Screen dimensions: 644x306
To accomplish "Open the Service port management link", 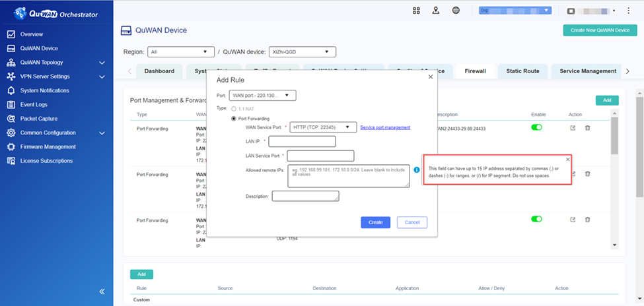I will point(385,127).
